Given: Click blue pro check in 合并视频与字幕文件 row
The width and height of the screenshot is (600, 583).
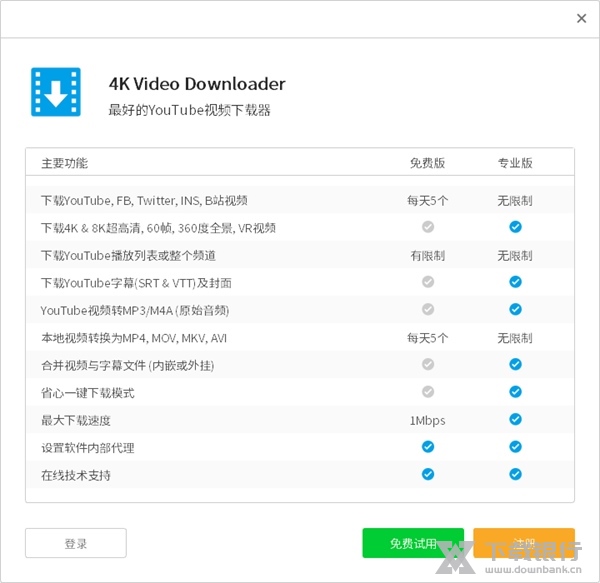Looking at the screenshot, I should click(515, 364).
